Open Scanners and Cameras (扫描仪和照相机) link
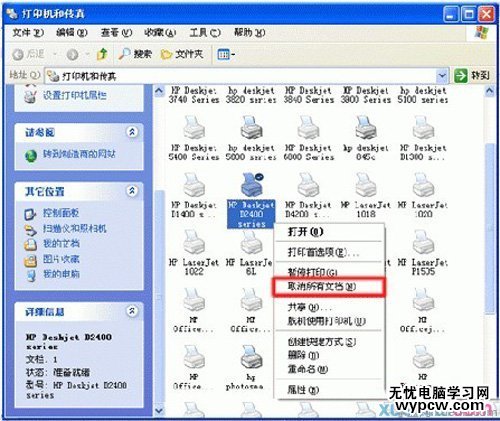The width and height of the screenshot is (500, 421). click(74, 229)
